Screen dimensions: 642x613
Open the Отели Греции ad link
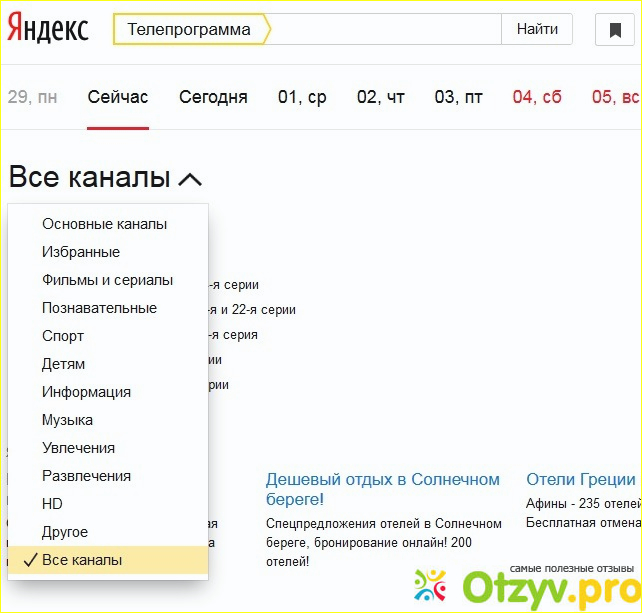580,479
